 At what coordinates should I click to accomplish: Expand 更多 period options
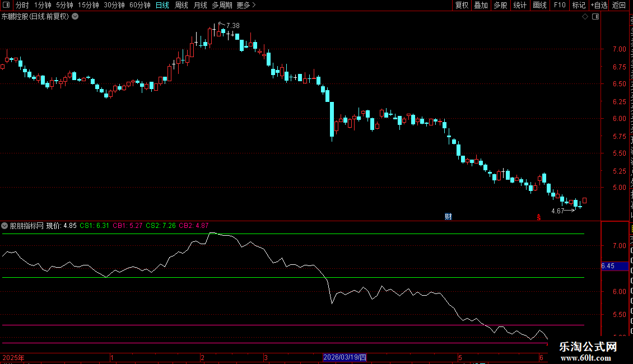(x=246, y=5)
